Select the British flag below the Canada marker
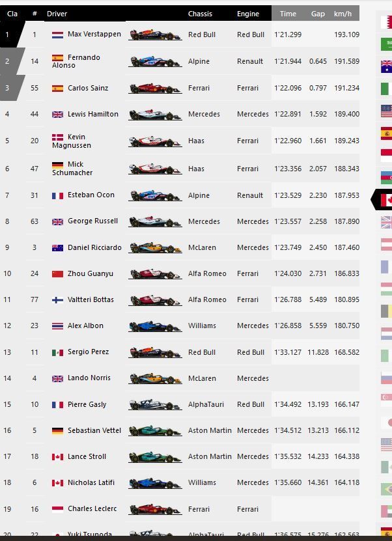Viewport: 392px width, 541px height. coord(384,223)
